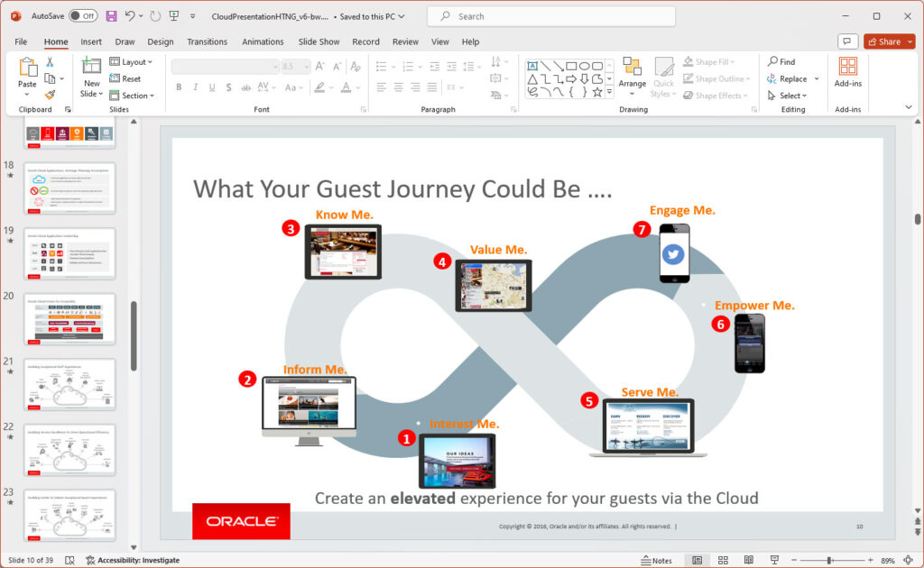924x568 pixels.
Task: Click the Arrange icon in Drawing group
Action: click(x=632, y=71)
